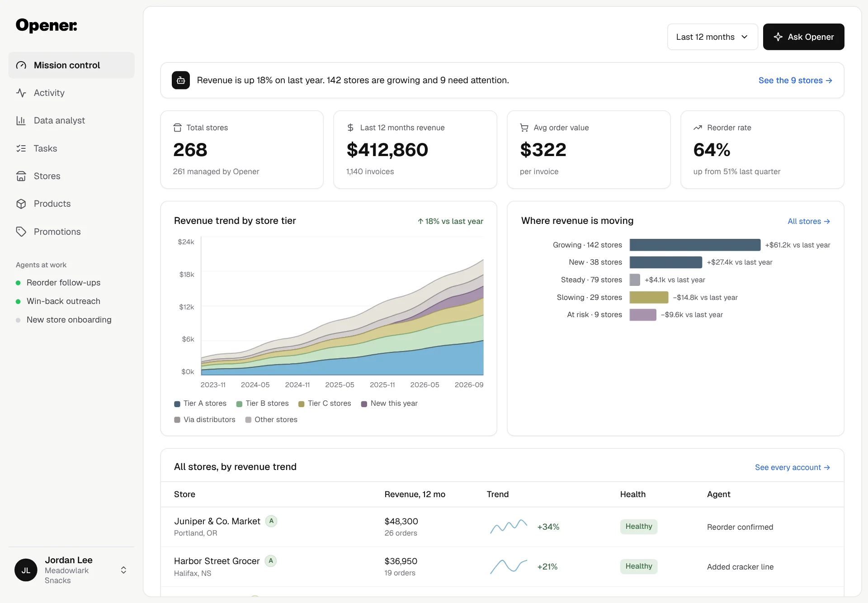Follow the See the 9 stores link
Image resolution: width=868 pixels, height=603 pixels.
coord(795,80)
